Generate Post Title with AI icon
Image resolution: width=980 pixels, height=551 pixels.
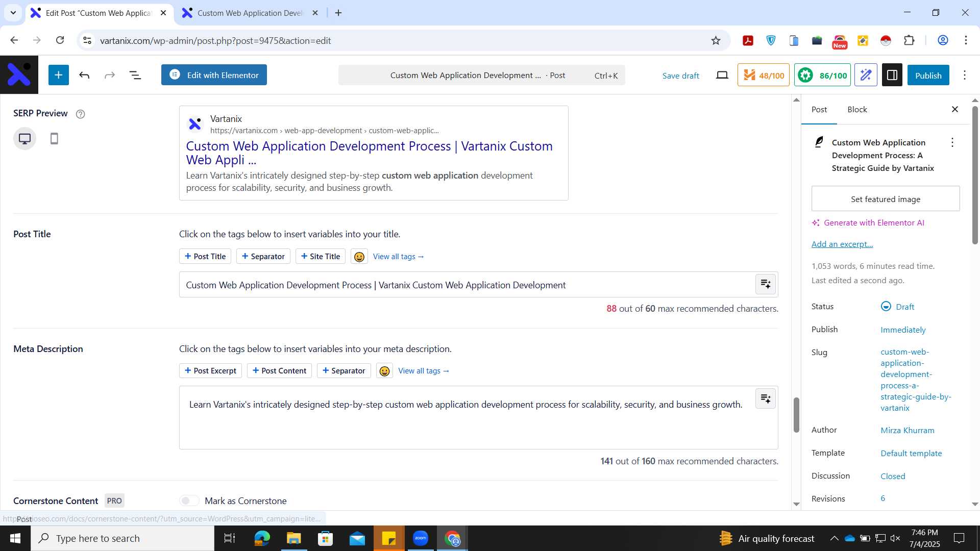[x=766, y=284]
